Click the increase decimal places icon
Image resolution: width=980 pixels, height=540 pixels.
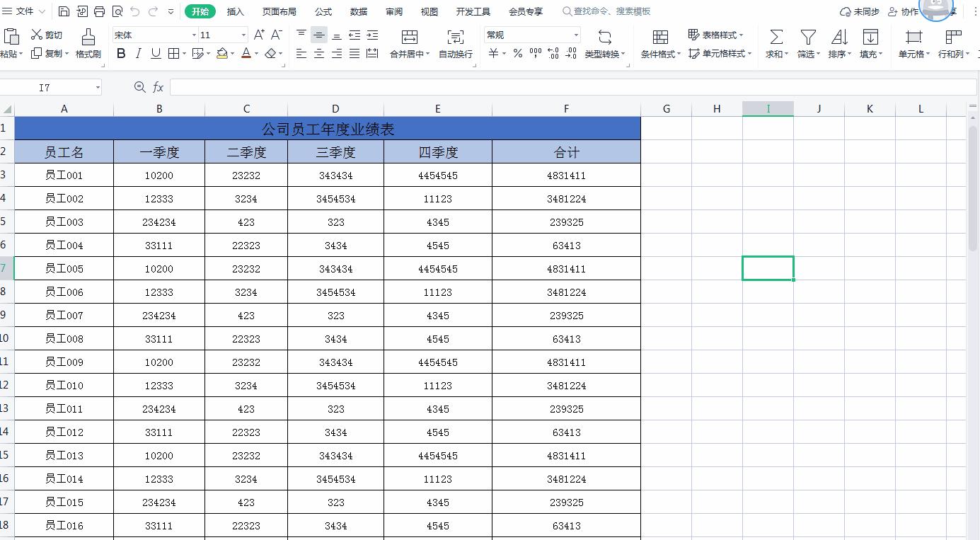[553, 53]
